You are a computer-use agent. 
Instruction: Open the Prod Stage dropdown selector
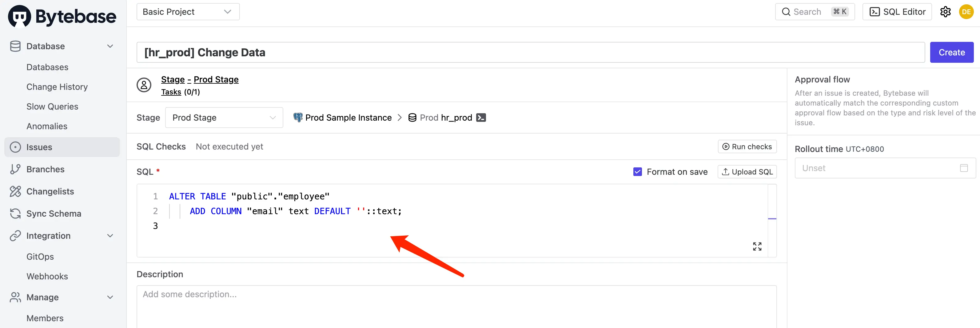point(224,118)
